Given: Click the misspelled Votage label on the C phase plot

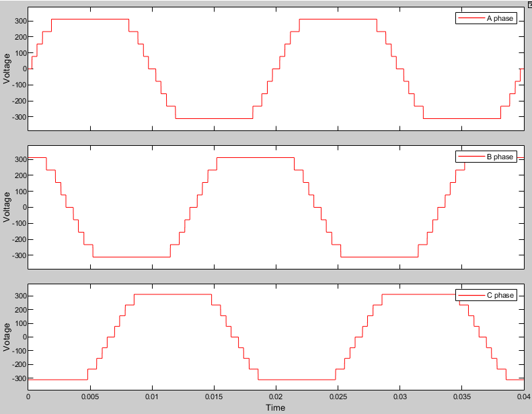Looking at the screenshot, I should point(7,337).
